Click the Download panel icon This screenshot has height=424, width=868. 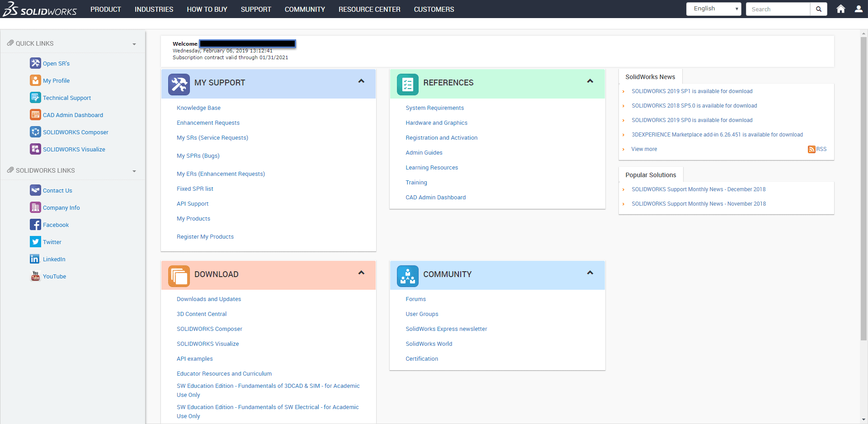(179, 276)
